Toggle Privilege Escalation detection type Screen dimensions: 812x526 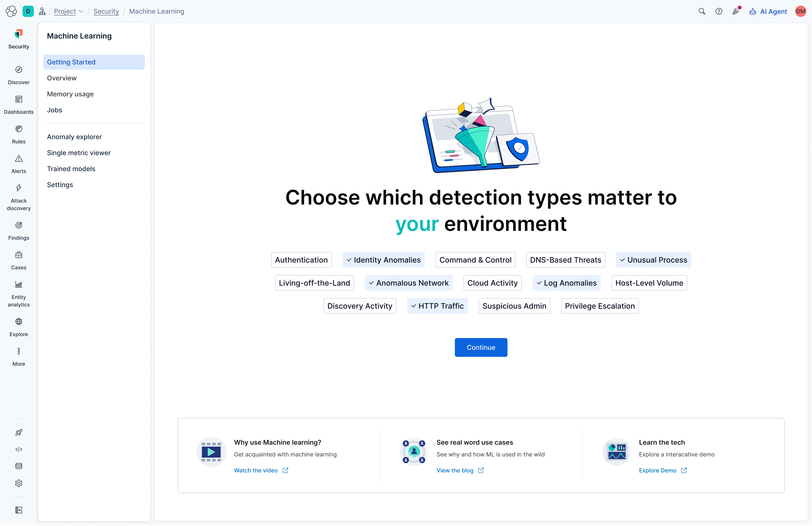coord(600,306)
